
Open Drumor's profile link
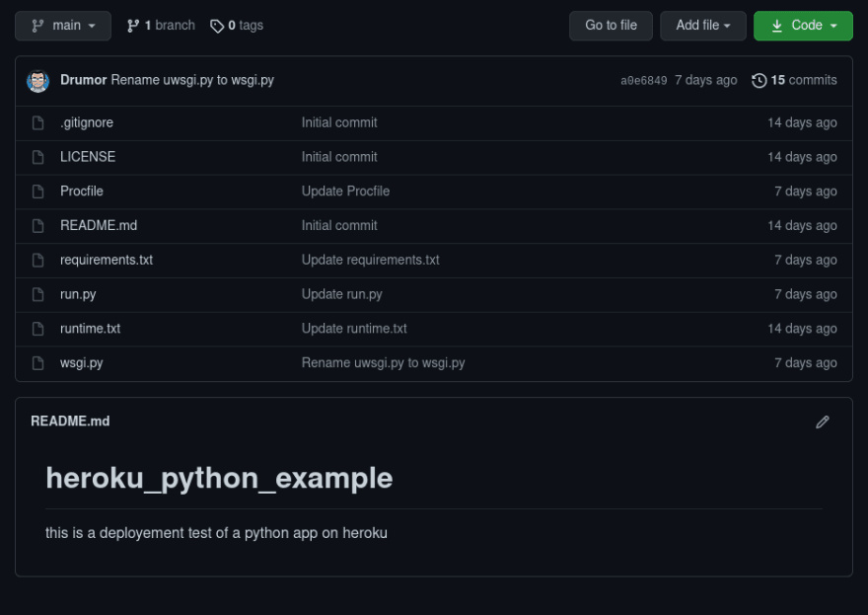pyautogui.click(x=84, y=80)
